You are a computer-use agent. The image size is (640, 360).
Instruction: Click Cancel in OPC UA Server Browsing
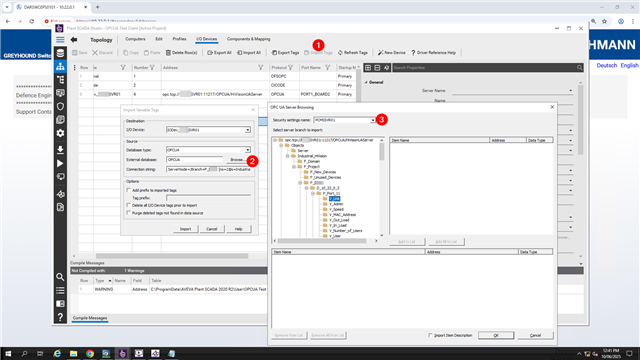535,336
